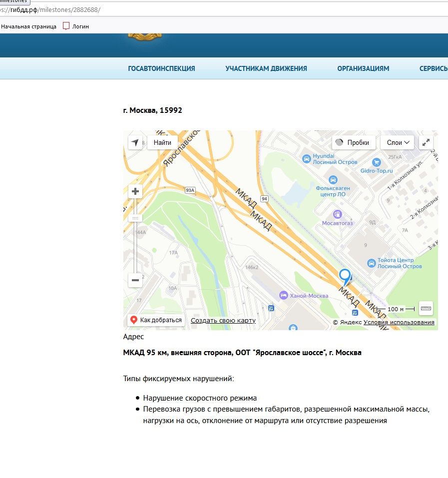448x478 pixels.
Task: Click the road shield 93A on map
Action: tap(190, 190)
